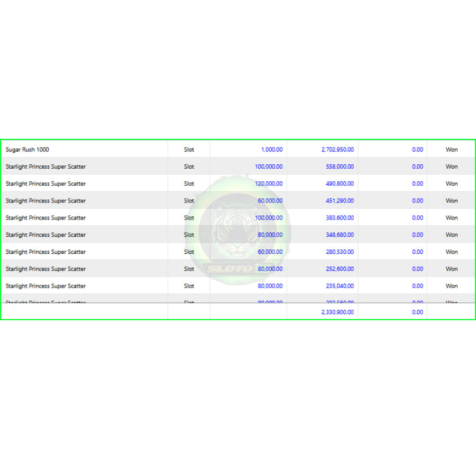Viewport: 476px width, 459px height.
Task: Click 0.00 in the 490,800.00 row
Action: coord(417,184)
